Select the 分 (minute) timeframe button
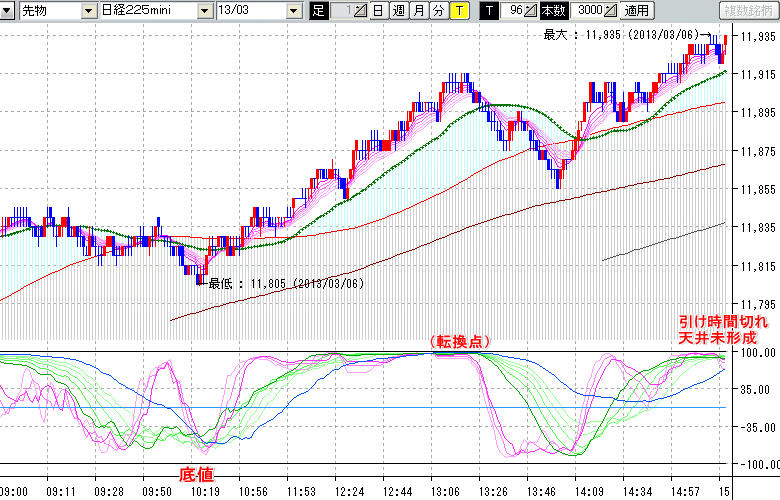The width and height of the screenshot is (780, 500). point(438,11)
